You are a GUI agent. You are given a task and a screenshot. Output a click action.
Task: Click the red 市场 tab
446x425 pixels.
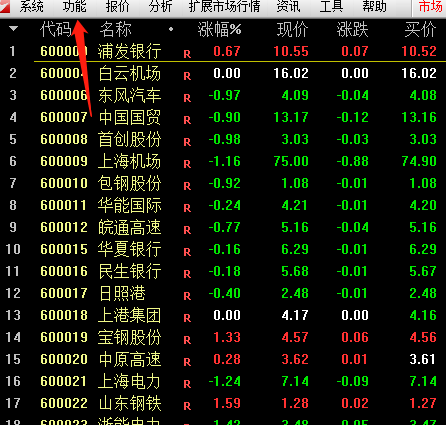pyautogui.click(x=431, y=6)
